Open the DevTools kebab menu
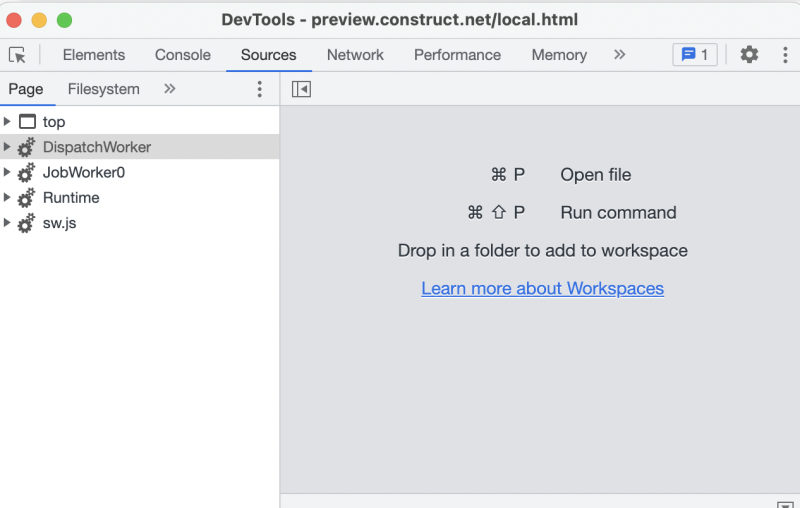 click(785, 55)
